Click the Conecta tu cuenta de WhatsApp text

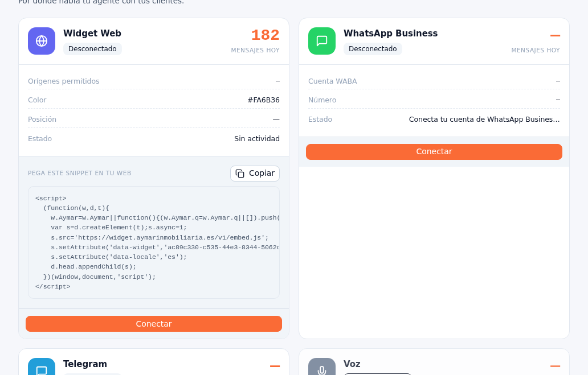pyautogui.click(x=484, y=119)
